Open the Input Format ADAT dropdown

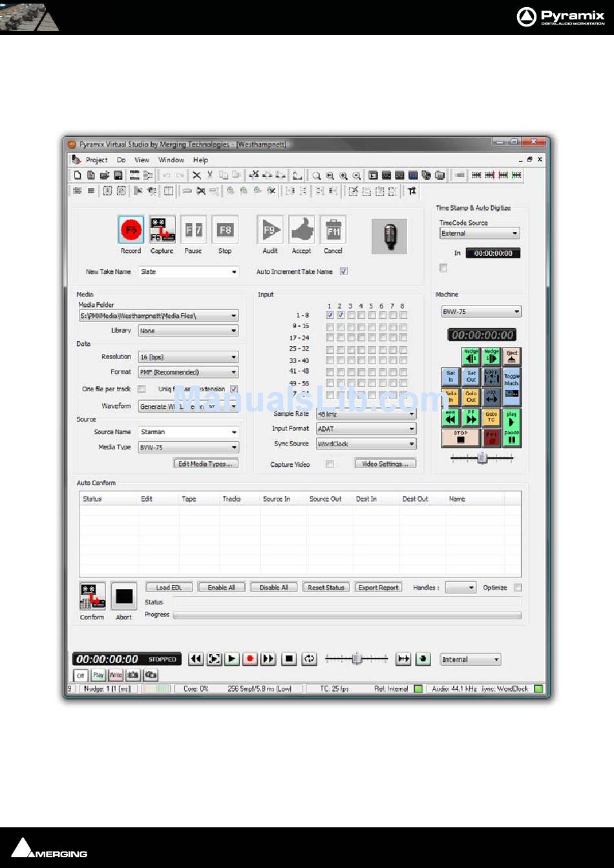click(x=366, y=429)
